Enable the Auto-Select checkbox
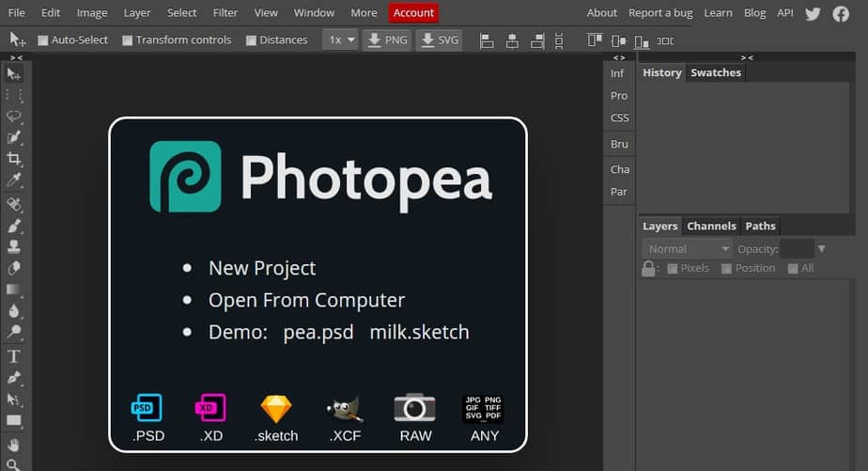Screen dimensions: 868x471 (42, 40)
